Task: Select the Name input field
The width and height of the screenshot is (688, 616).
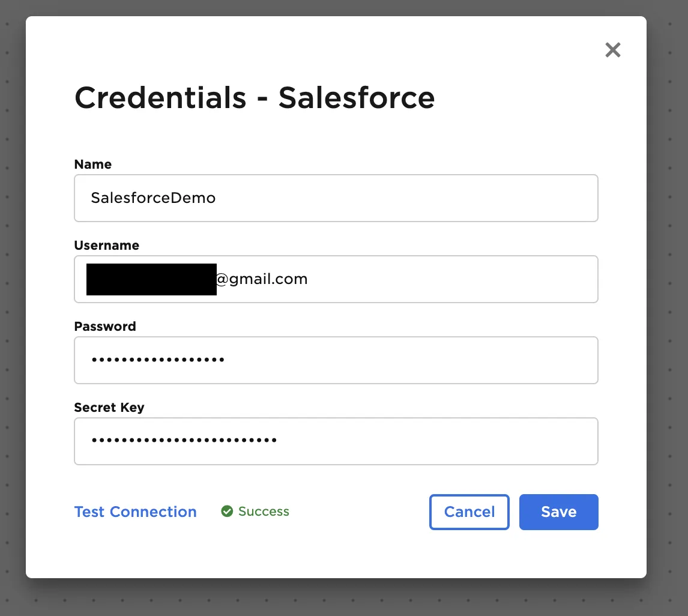Action: coord(336,198)
